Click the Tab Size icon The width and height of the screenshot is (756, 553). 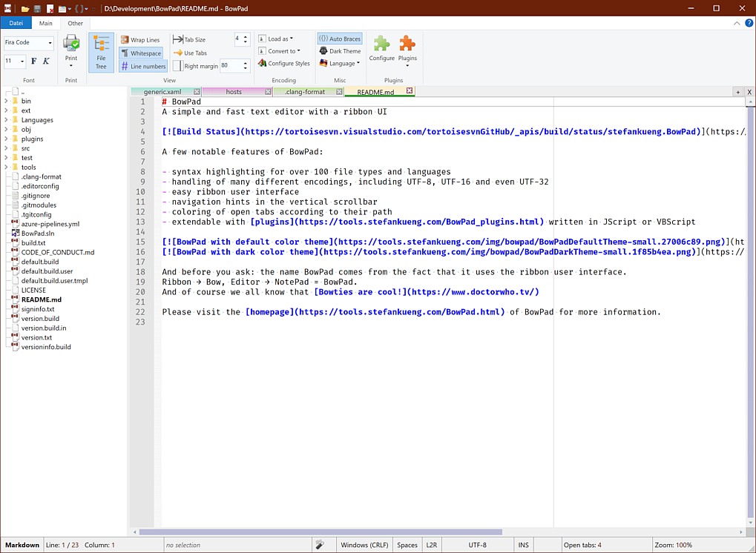[x=178, y=39]
